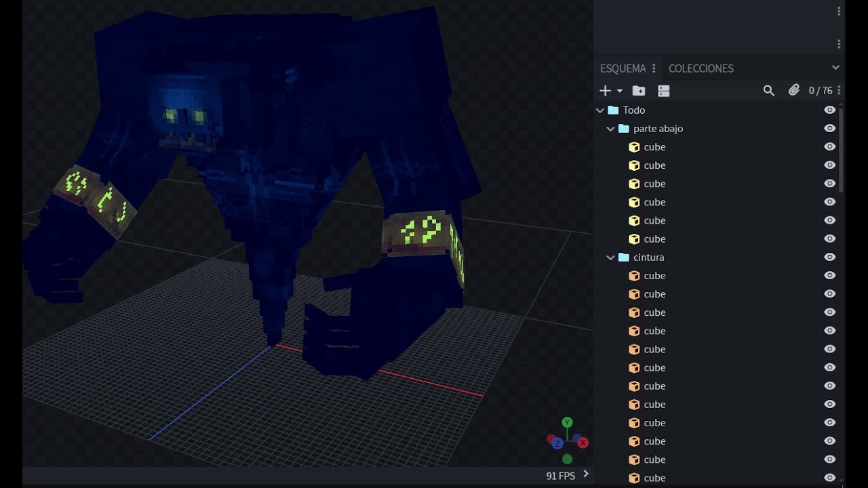Click the red X axis on gizmo

click(583, 443)
